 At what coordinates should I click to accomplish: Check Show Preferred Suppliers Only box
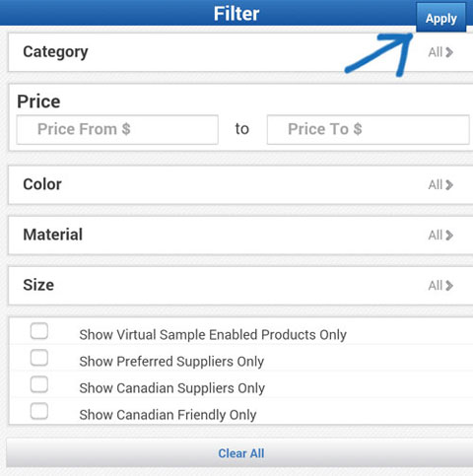point(39,358)
